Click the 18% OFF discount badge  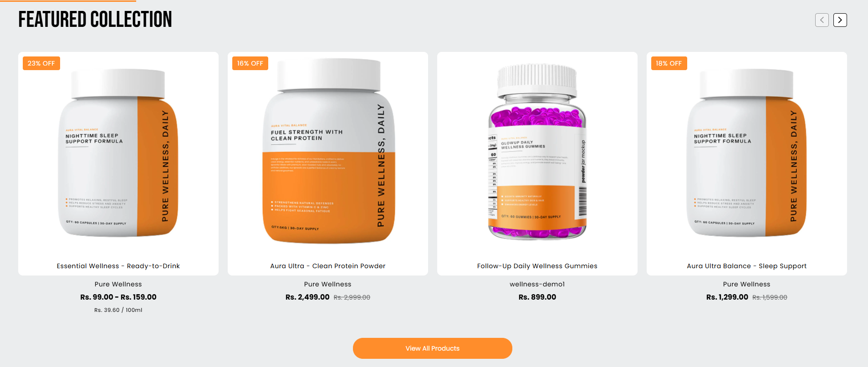(669, 63)
